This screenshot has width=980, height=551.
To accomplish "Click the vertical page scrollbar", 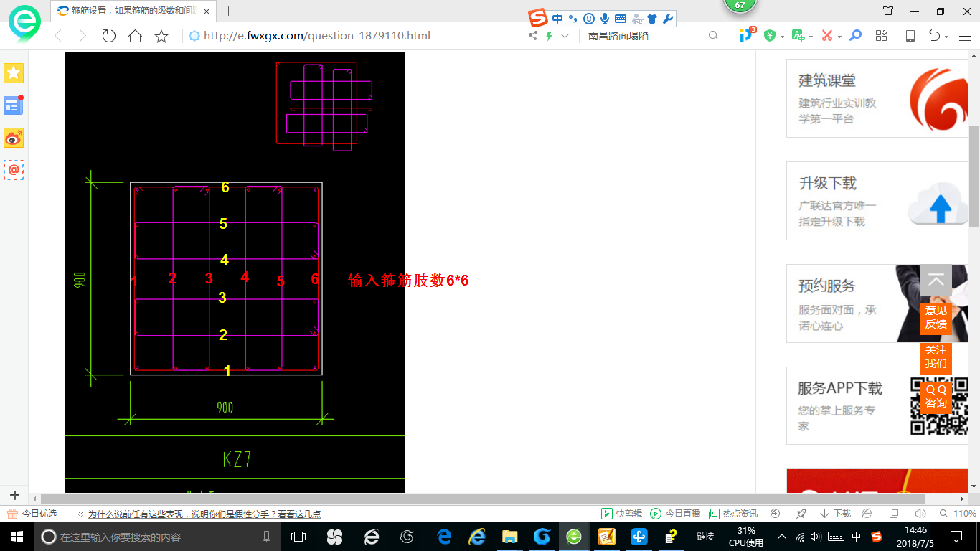I will [x=974, y=176].
